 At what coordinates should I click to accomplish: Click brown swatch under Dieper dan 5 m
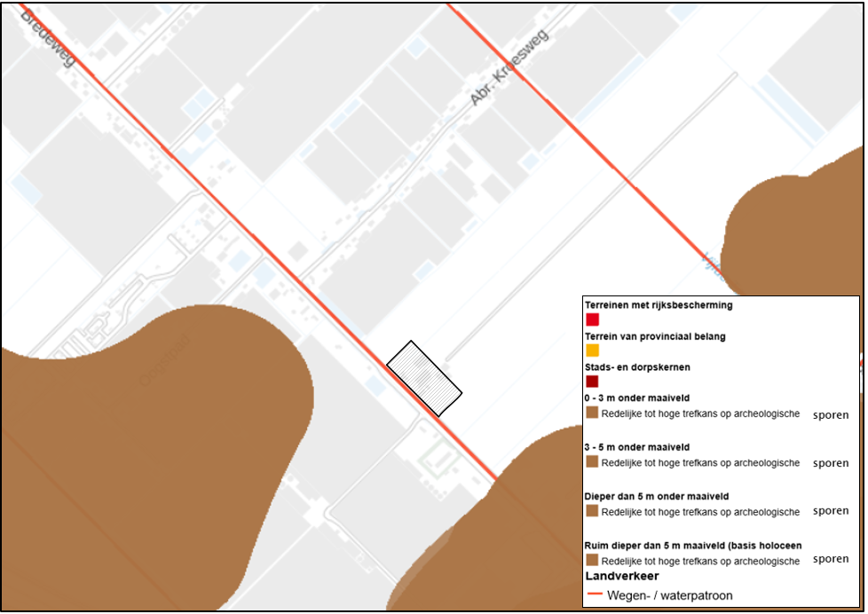click(x=592, y=510)
